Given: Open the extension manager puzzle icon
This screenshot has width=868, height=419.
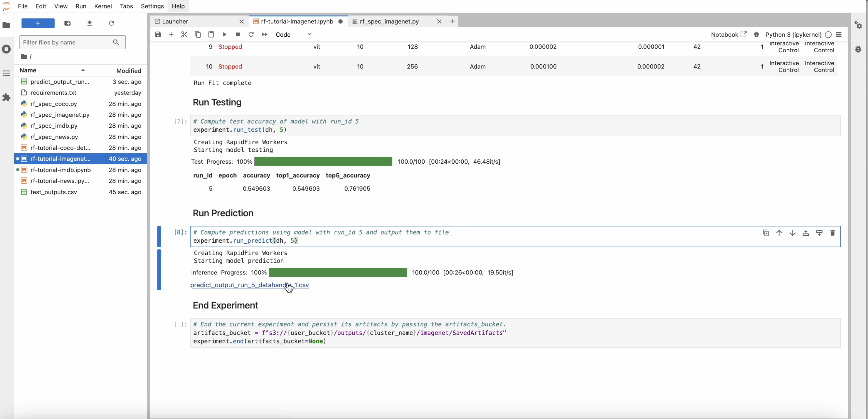Looking at the screenshot, I should (6, 98).
